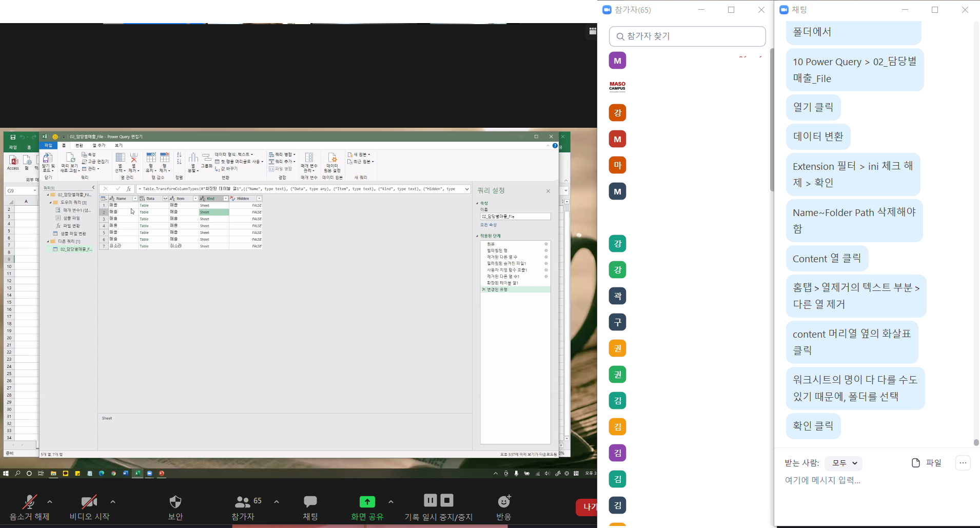Click the red 나가기 leave button
980x528 pixels.
[587, 507]
